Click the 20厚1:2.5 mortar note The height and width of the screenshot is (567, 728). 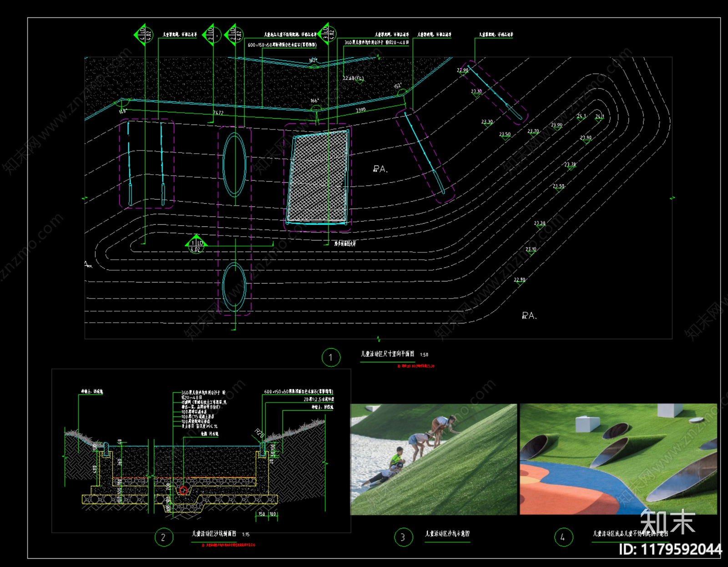tap(319, 399)
